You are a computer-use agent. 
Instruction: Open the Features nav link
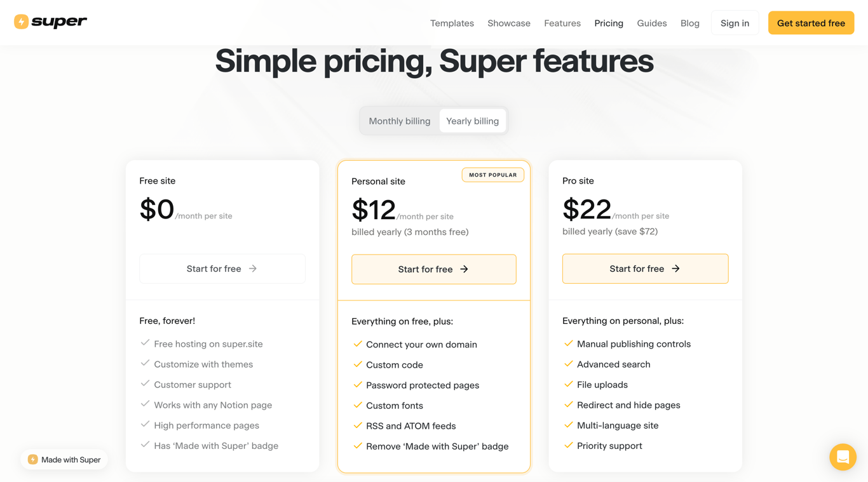(x=562, y=23)
